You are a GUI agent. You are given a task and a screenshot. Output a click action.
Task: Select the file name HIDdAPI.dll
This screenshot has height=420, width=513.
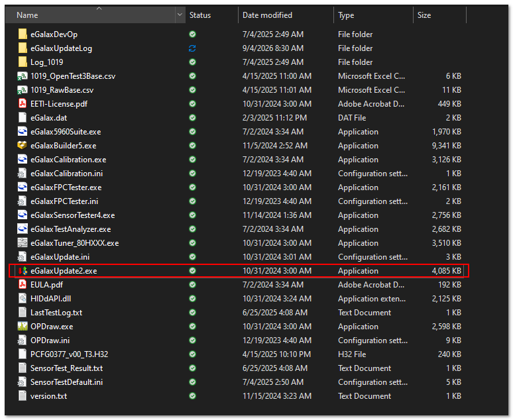pyautogui.click(x=51, y=299)
